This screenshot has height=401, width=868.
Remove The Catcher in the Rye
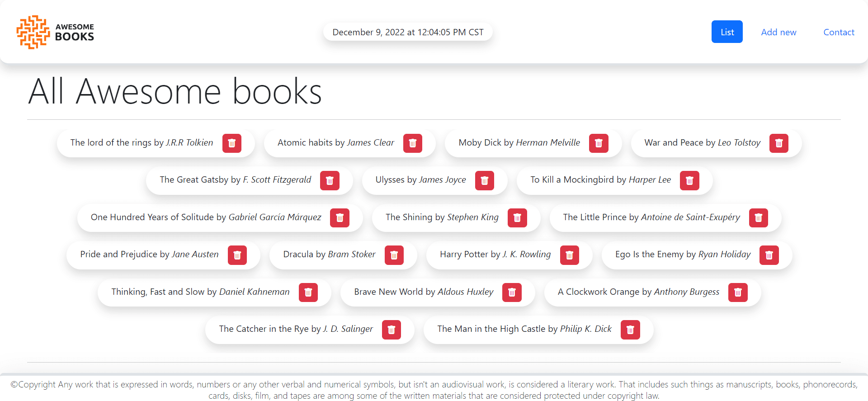pos(392,330)
